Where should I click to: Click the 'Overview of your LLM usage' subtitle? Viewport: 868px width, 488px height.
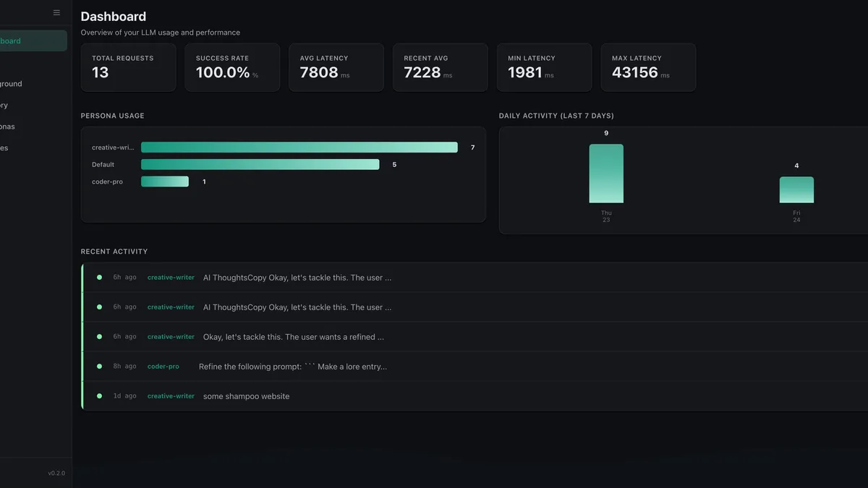[161, 33]
